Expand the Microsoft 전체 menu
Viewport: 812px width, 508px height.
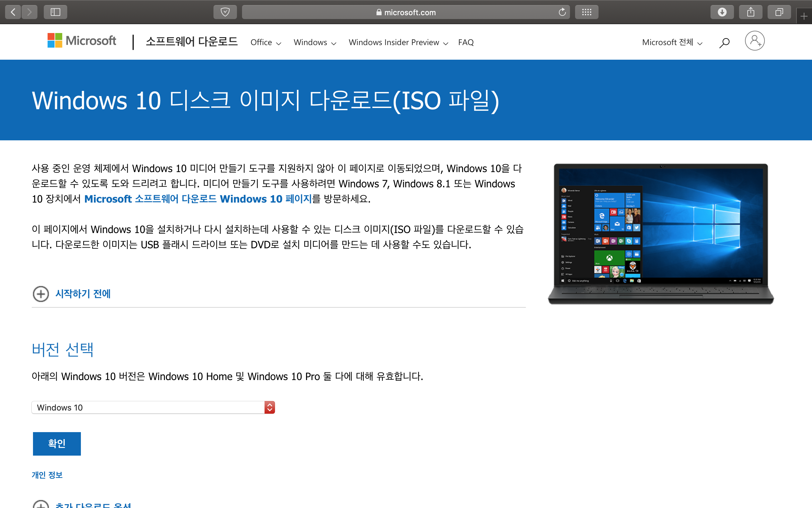click(x=672, y=42)
